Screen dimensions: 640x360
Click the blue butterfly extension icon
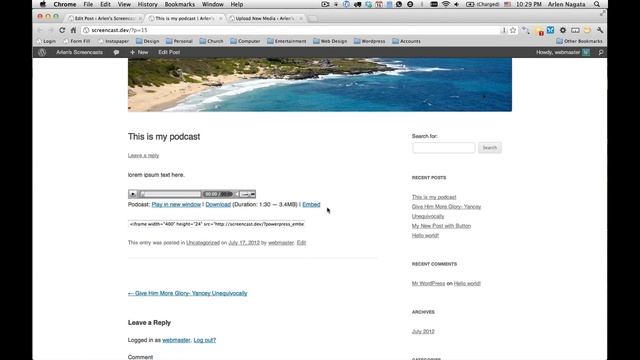click(x=551, y=30)
